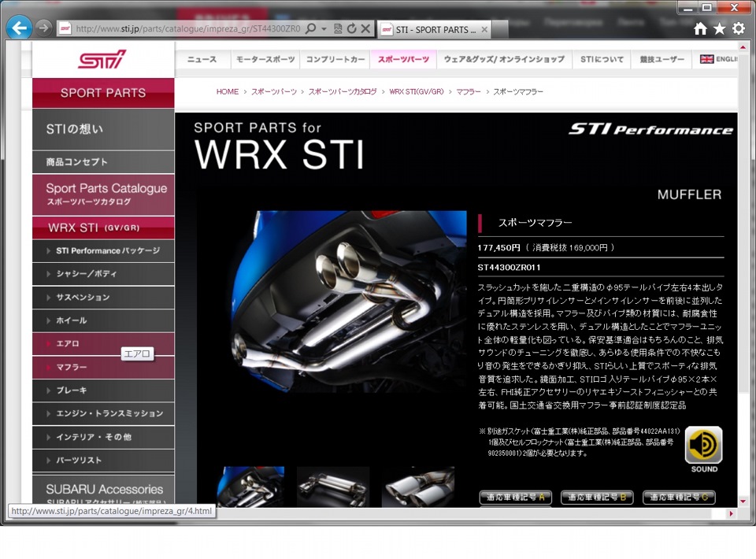Expand the ブレーキ sidebar category
Screen dimensions: 756x559
pos(103,390)
